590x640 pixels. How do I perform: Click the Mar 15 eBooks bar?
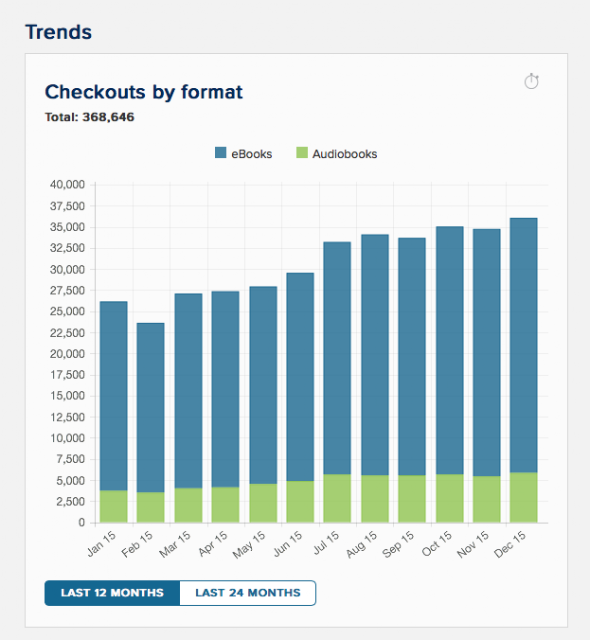[x=188, y=391]
